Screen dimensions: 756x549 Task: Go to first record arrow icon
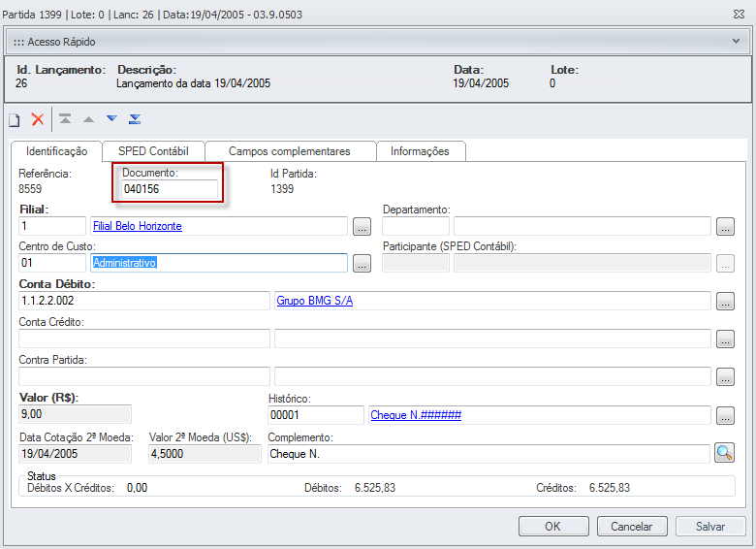pos(65,118)
